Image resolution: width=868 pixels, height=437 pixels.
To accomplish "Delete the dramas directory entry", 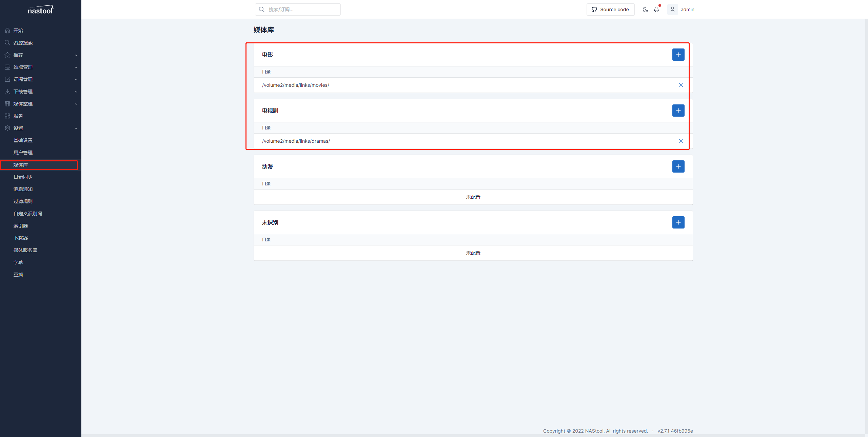I will [681, 141].
